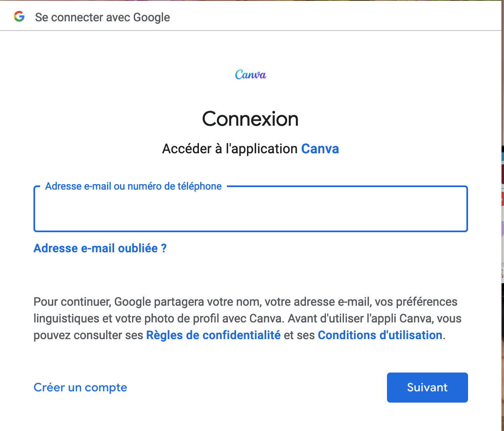This screenshot has height=431, width=504.
Task: Click the Canva script logo
Action: pos(251,75)
